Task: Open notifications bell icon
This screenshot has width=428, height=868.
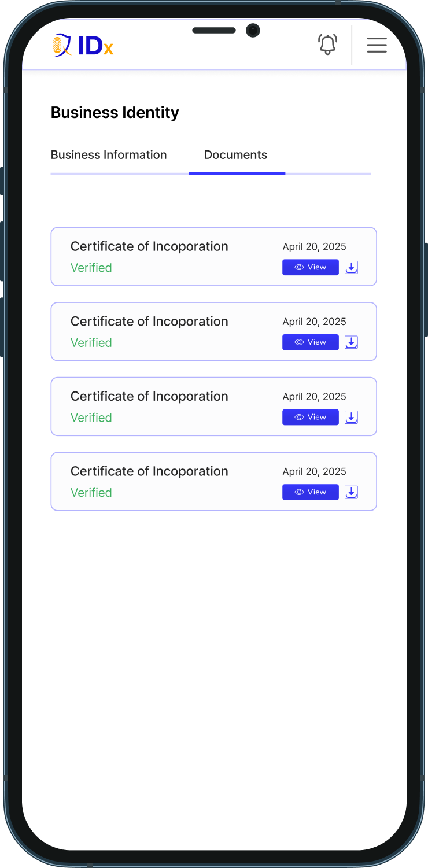Action: coord(327,45)
